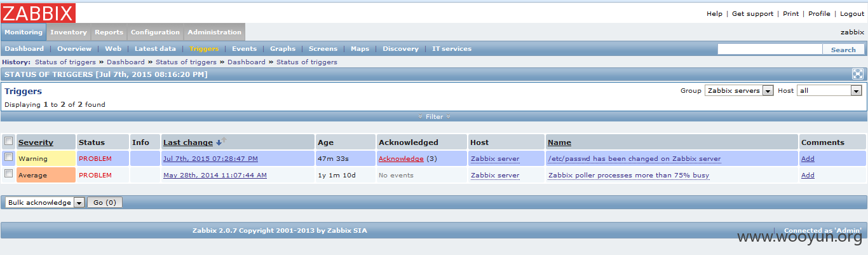The width and height of the screenshot is (868, 255).
Task: Click the red Acknowledge link
Action: tap(401, 158)
